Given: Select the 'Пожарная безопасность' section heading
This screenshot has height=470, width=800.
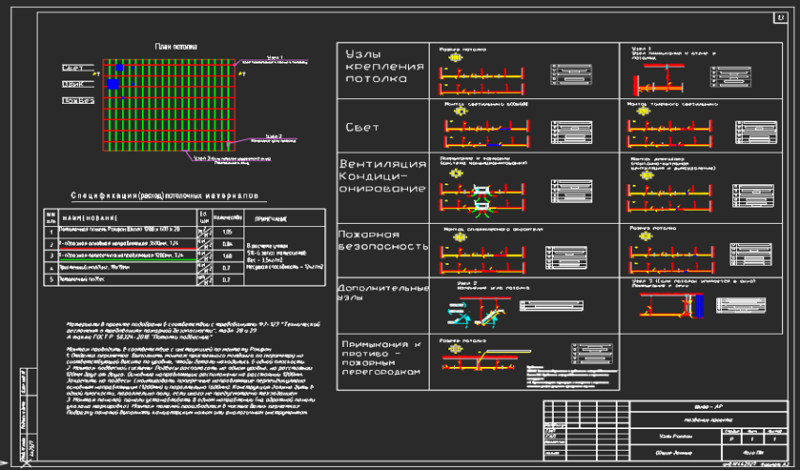Looking at the screenshot, I should click(383, 241).
